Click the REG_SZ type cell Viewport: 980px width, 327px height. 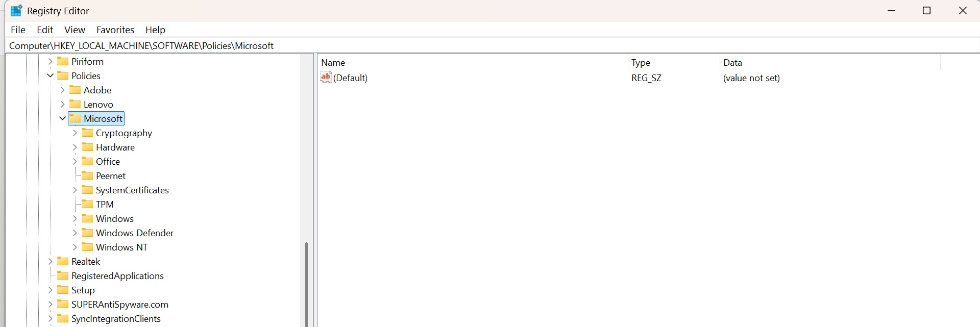[646, 78]
